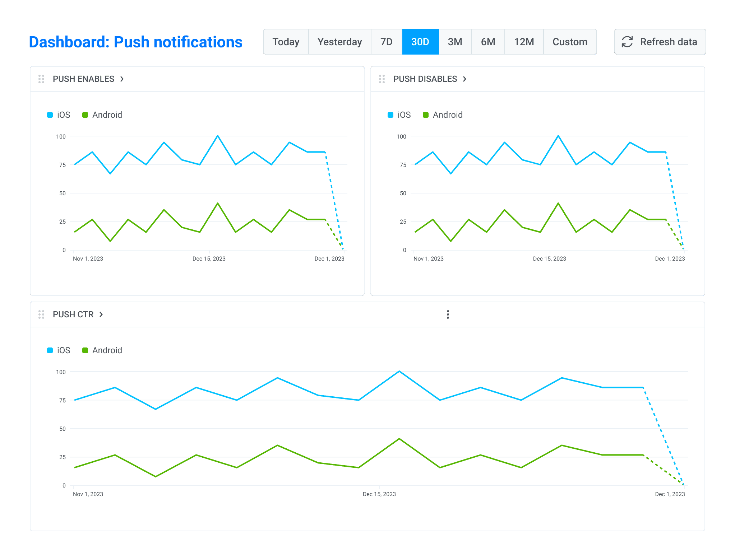Click the iOS legend swatch in Push Enables
This screenshot has width=735, height=560.
[50, 115]
